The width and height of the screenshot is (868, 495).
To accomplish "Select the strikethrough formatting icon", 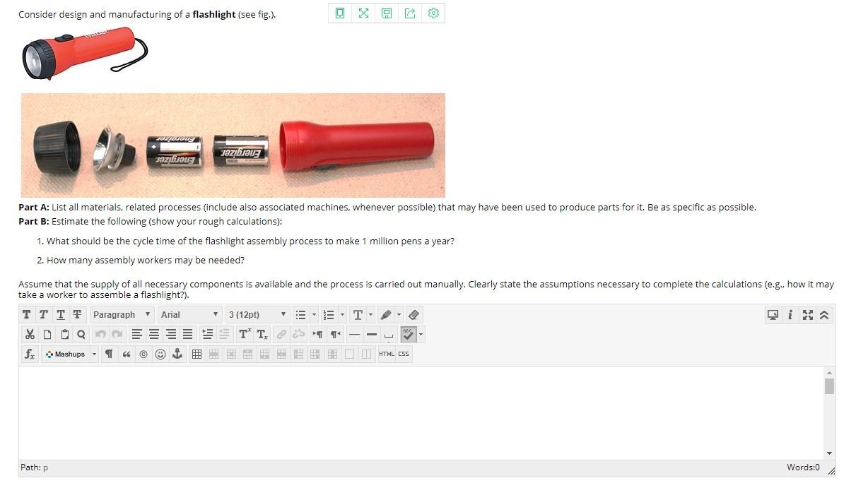I will [x=77, y=314].
